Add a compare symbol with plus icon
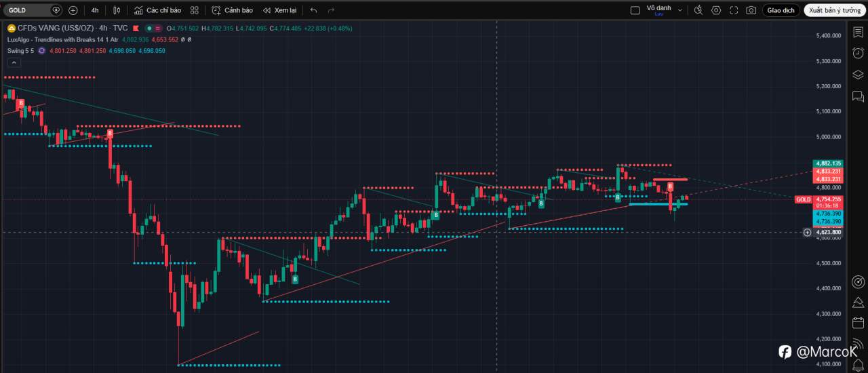Screen dimensions: 868x373 (73, 10)
